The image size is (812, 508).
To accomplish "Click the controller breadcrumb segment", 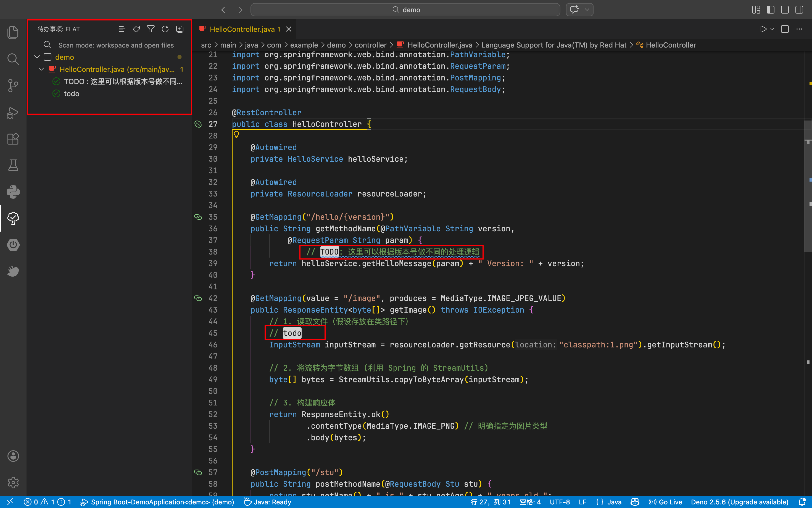I will tap(371, 45).
